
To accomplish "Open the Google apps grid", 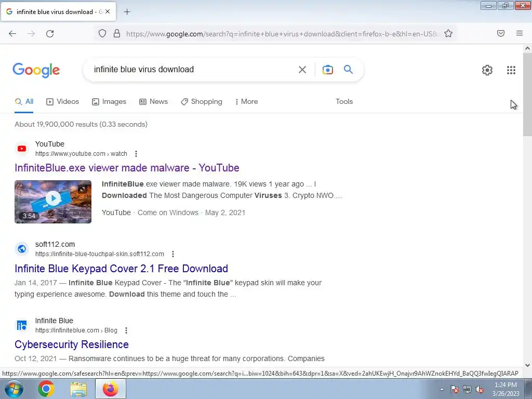I will point(511,70).
